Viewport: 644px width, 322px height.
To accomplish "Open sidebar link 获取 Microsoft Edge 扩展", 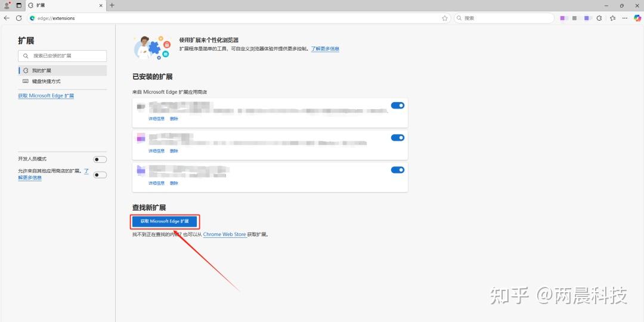I will point(46,95).
